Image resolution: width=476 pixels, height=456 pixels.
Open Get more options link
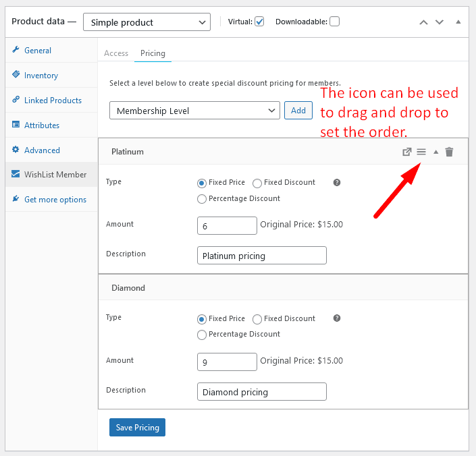pyautogui.click(x=51, y=200)
